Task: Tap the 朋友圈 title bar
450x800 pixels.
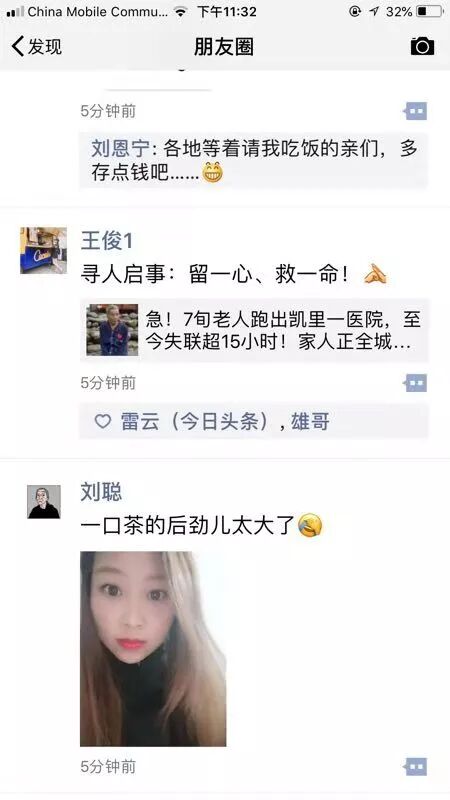Action: pos(223,46)
